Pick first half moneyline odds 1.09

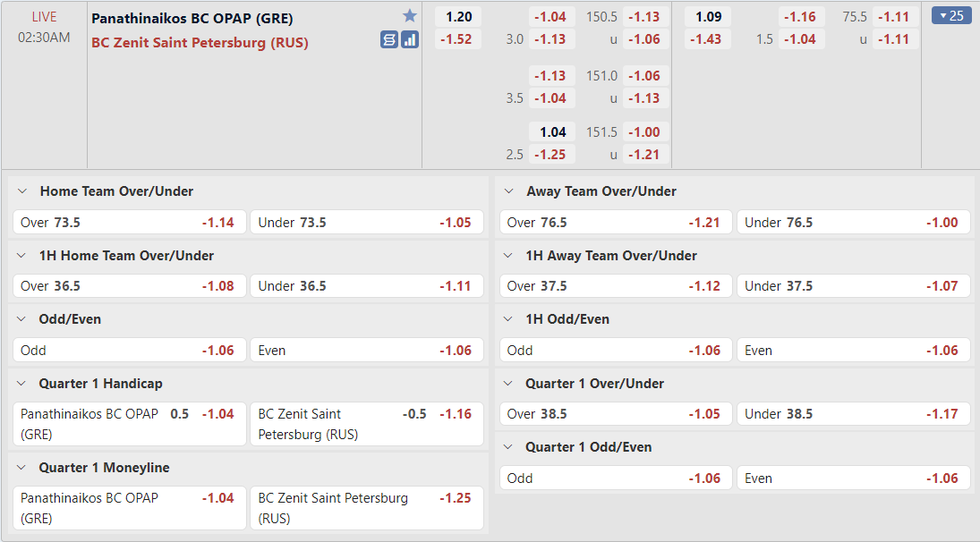click(x=708, y=17)
